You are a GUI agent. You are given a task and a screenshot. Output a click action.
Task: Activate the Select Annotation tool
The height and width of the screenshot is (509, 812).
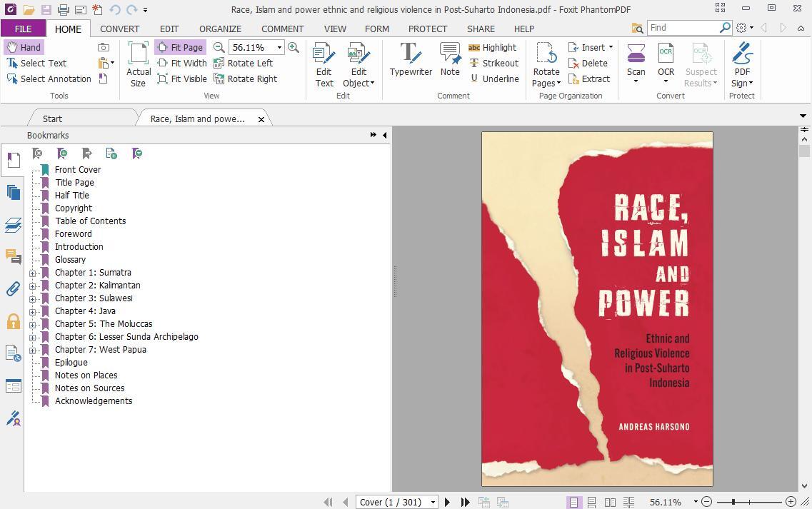point(49,79)
